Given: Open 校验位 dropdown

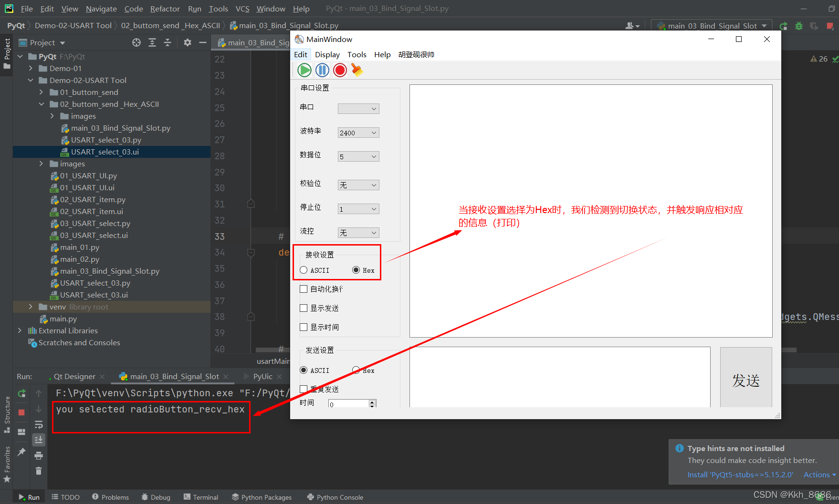Looking at the screenshot, I should (358, 185).
